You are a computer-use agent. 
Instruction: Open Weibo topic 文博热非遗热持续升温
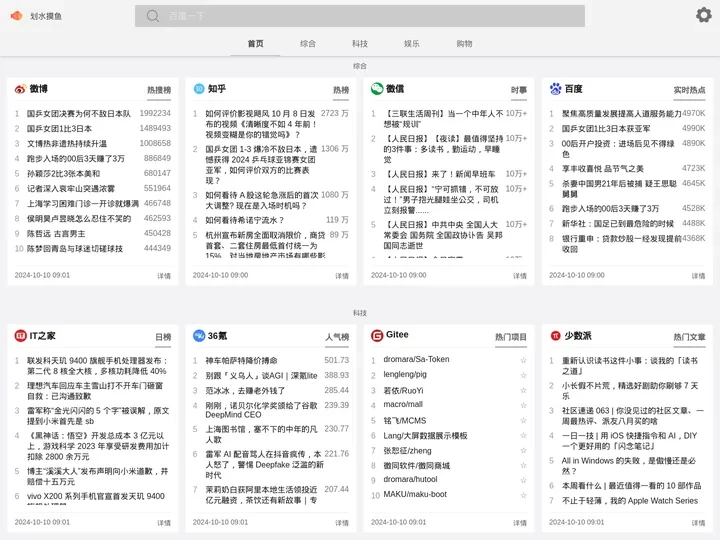(67, 144)
